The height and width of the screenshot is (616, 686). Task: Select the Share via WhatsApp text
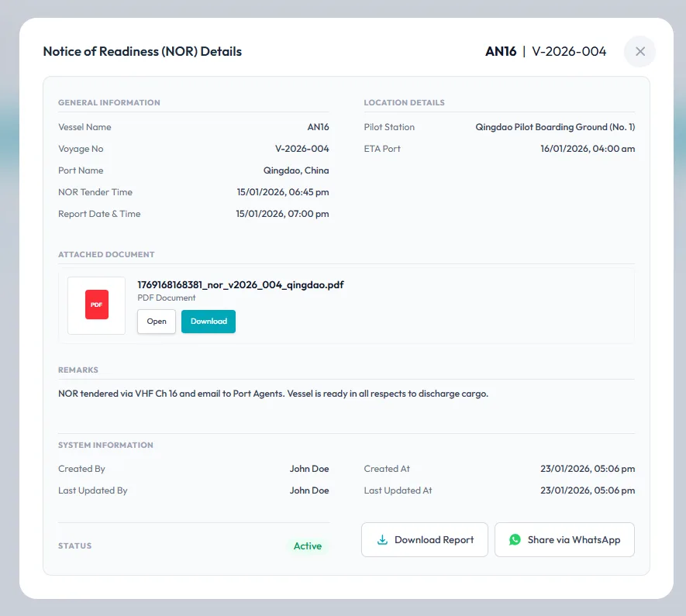point(574,540)
